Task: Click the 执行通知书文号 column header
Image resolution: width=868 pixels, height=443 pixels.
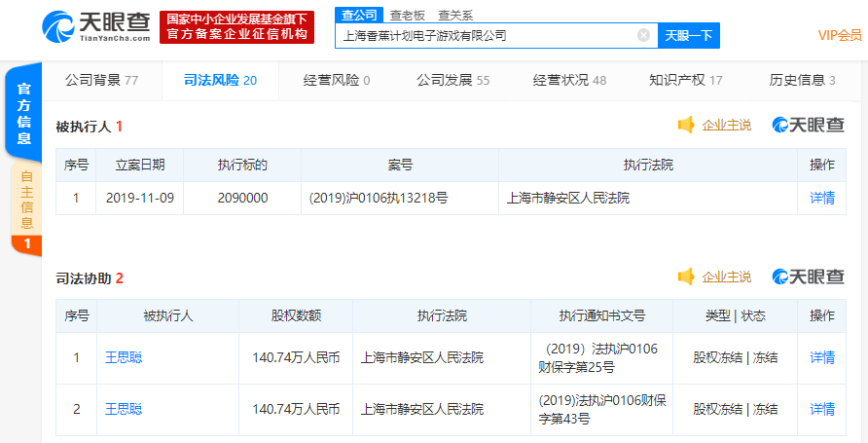Action: point(601,316)
